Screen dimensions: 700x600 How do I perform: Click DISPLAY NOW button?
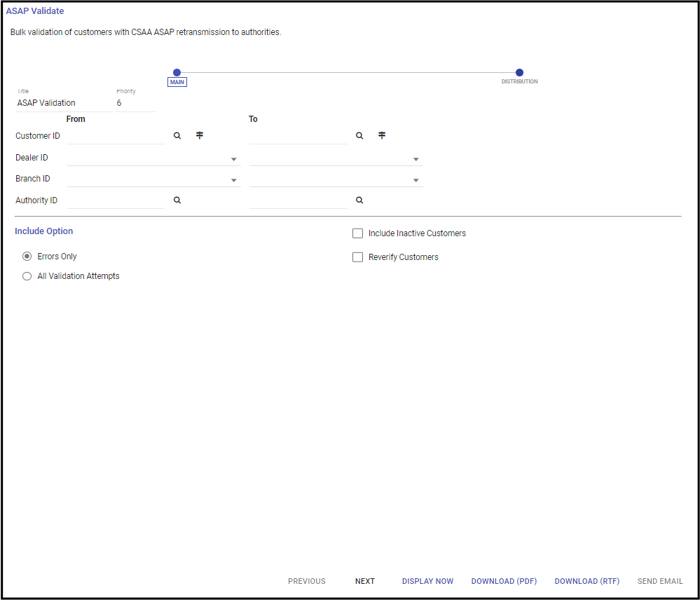(x=427, y=581)
